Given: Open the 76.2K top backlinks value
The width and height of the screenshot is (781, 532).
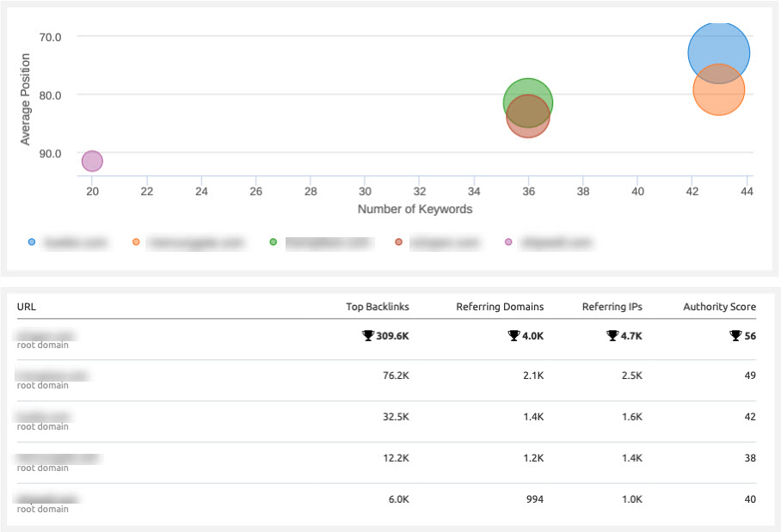Looking at the screenshot, I should coord(394,376).
